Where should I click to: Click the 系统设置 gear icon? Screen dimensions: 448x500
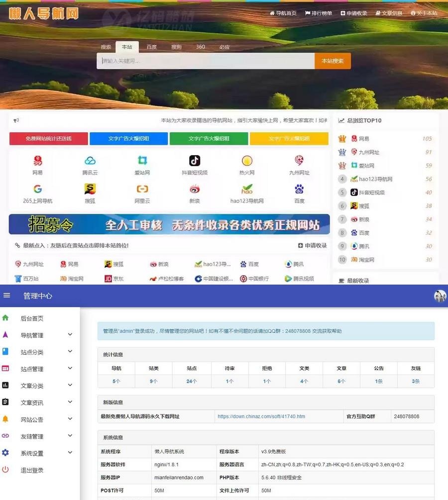tap(5, 452)
